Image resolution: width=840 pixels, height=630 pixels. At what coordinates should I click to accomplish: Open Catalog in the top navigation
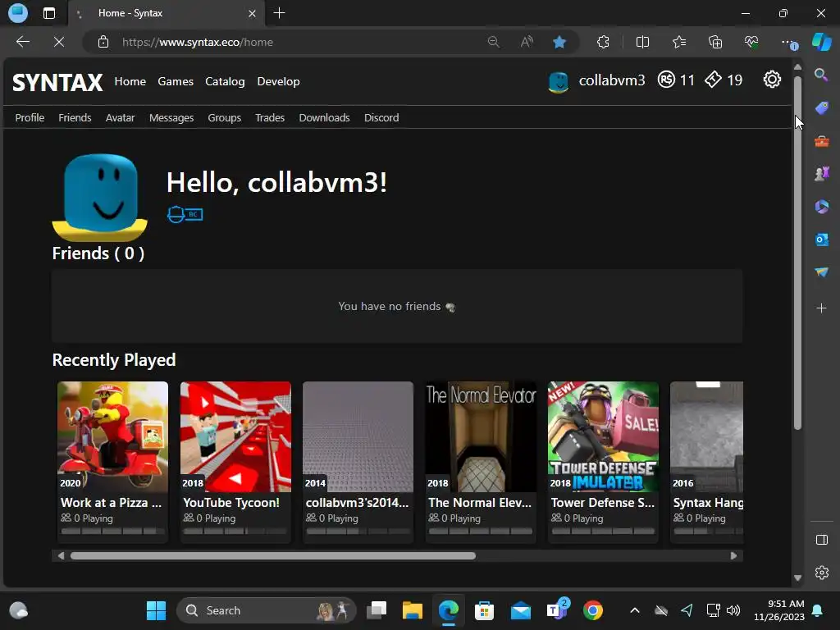click(x=225, y=81)
